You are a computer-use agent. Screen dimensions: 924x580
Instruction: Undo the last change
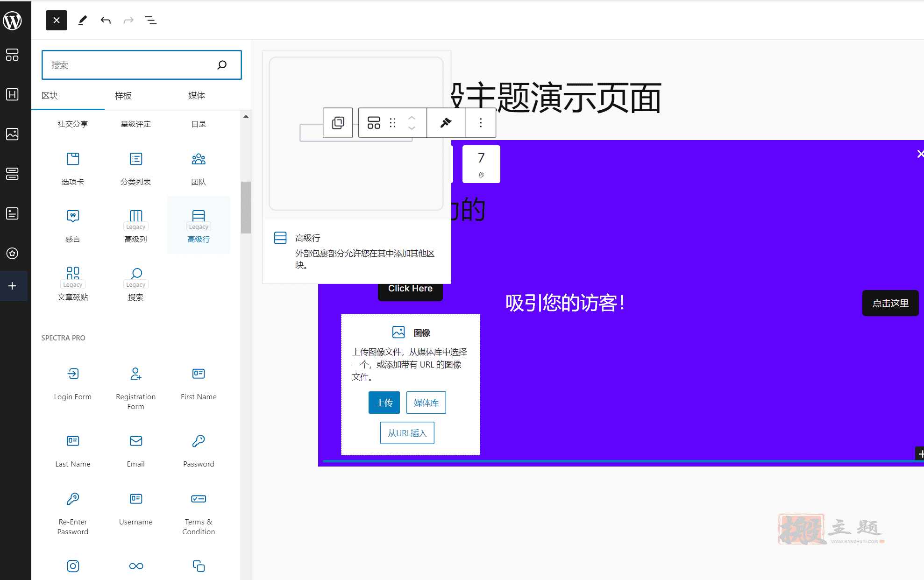(106, 20)
